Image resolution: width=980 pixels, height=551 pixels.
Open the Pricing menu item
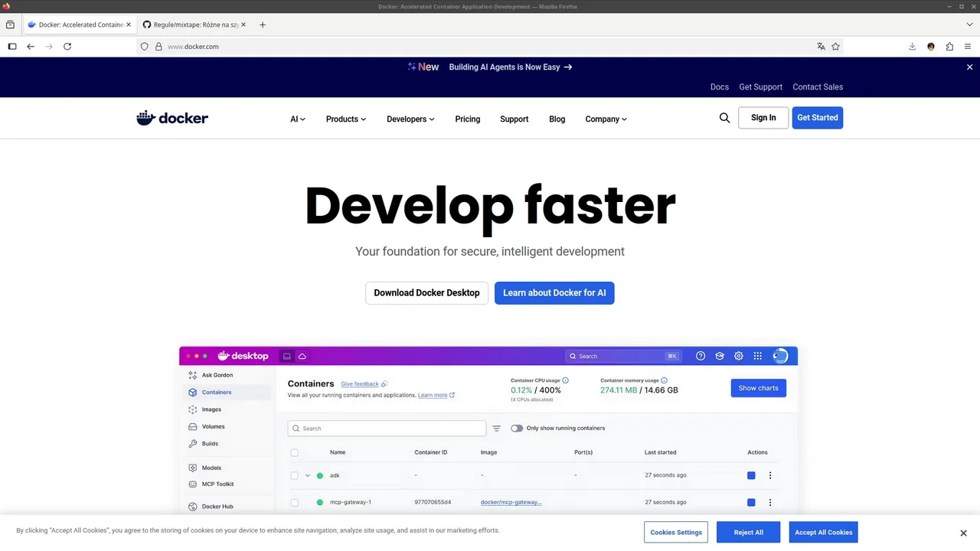click(467, 119)
